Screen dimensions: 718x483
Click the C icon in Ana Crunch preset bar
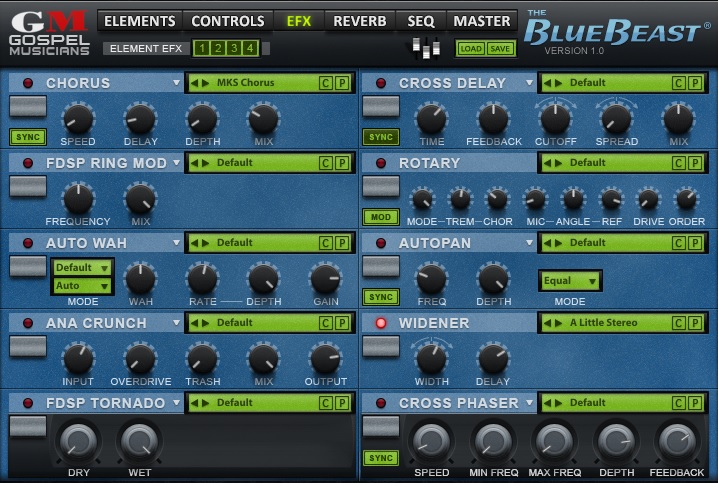pos(325,323)
